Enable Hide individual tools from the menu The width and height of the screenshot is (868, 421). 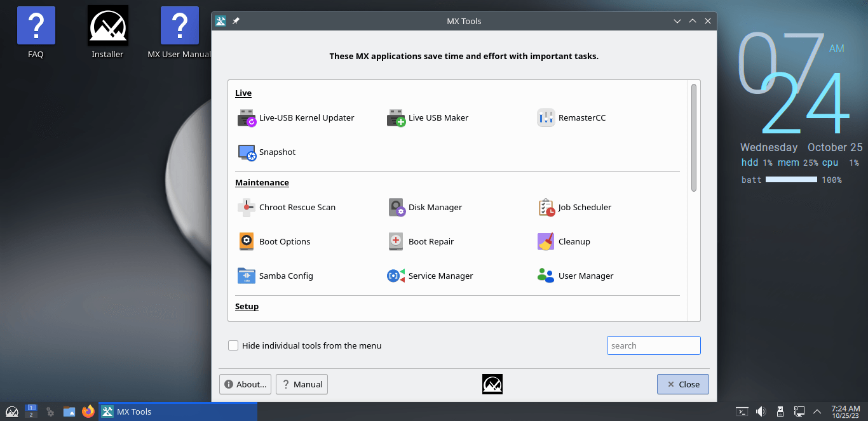tap(233, 346)
